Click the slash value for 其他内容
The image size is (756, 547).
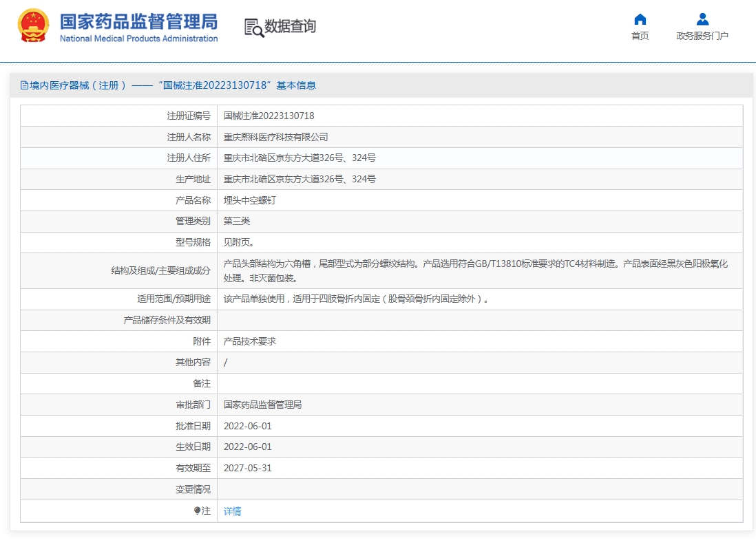point(226,363)
